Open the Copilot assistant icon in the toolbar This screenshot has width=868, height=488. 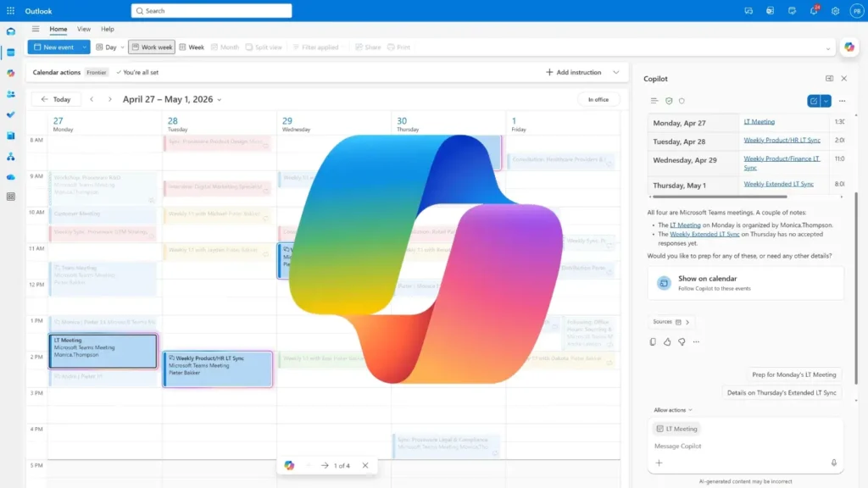tap(849, 47)
